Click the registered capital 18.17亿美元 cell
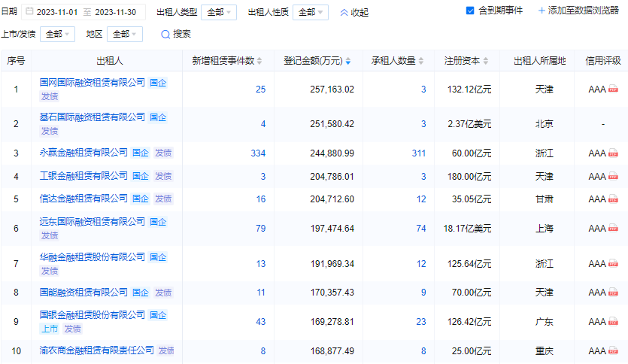The image size is (628, 364). [467, 229]
